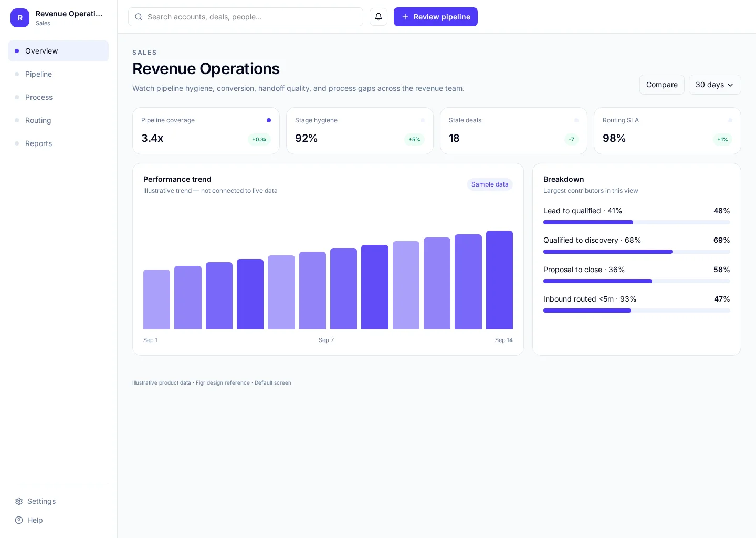Open Settings from sidebar footer
The image size is (756, 538).
(x=58, y=501)
